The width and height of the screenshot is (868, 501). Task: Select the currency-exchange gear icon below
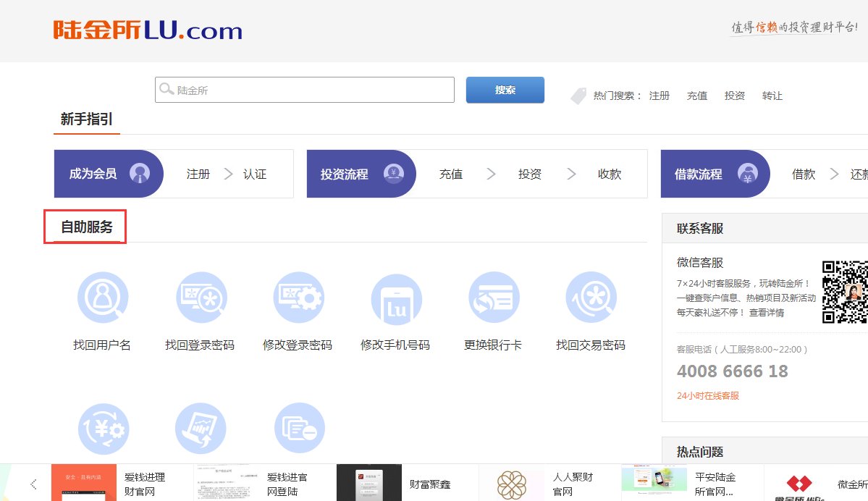tap(103, 429)
